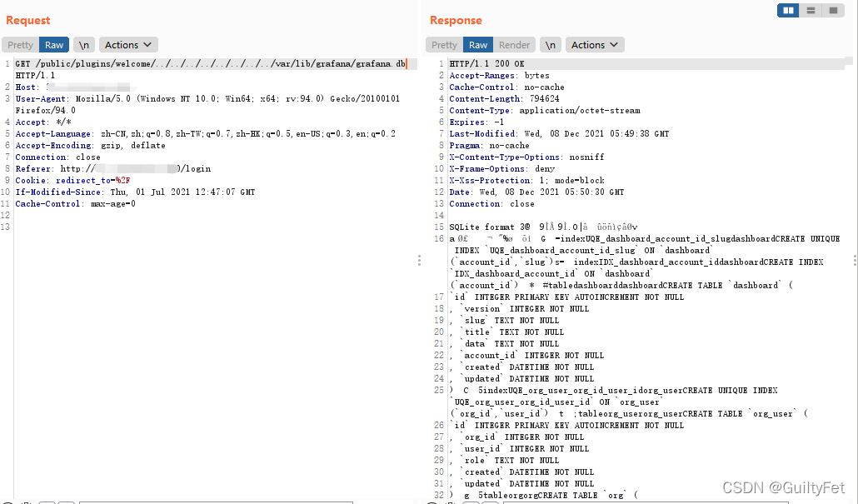
Task: Click the `role` TEXT NOT NULL line
Action: [504, 461]
